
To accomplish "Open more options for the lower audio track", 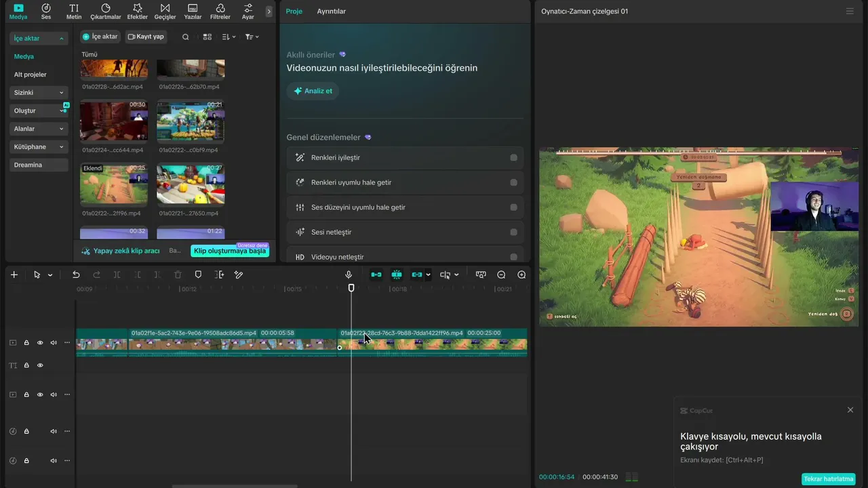I will coord(67,461).
